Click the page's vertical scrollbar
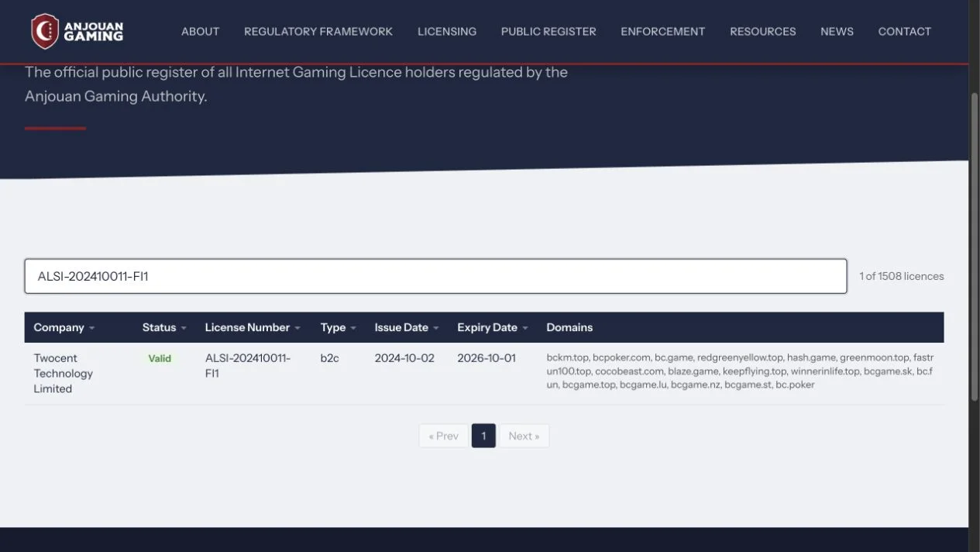The width and height of the screenshot is (980, 552). (975, 247)
